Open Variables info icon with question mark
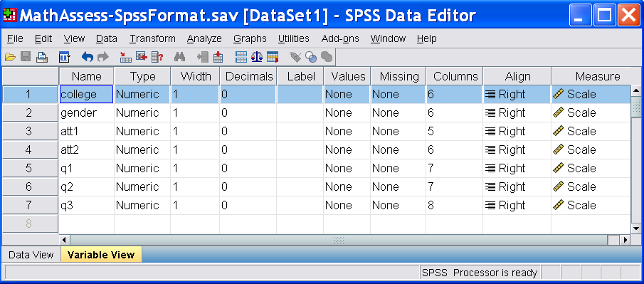Viewport: 644px width, 284px height. (158, 57)
